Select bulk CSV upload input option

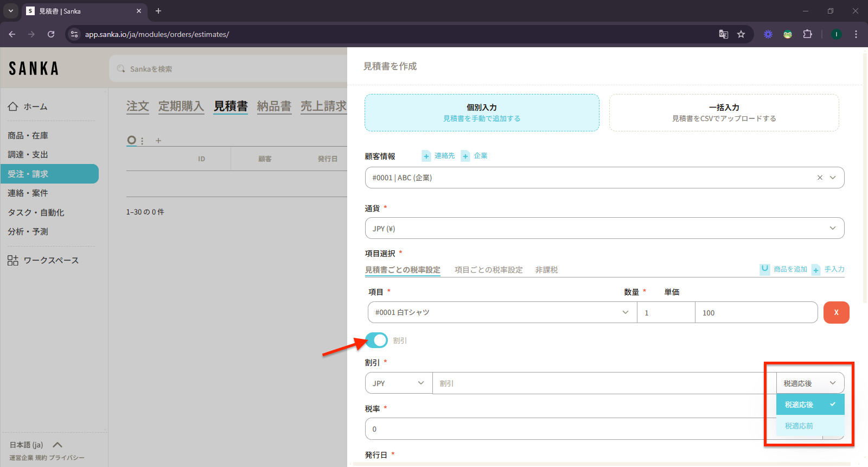tap(724, 113)
